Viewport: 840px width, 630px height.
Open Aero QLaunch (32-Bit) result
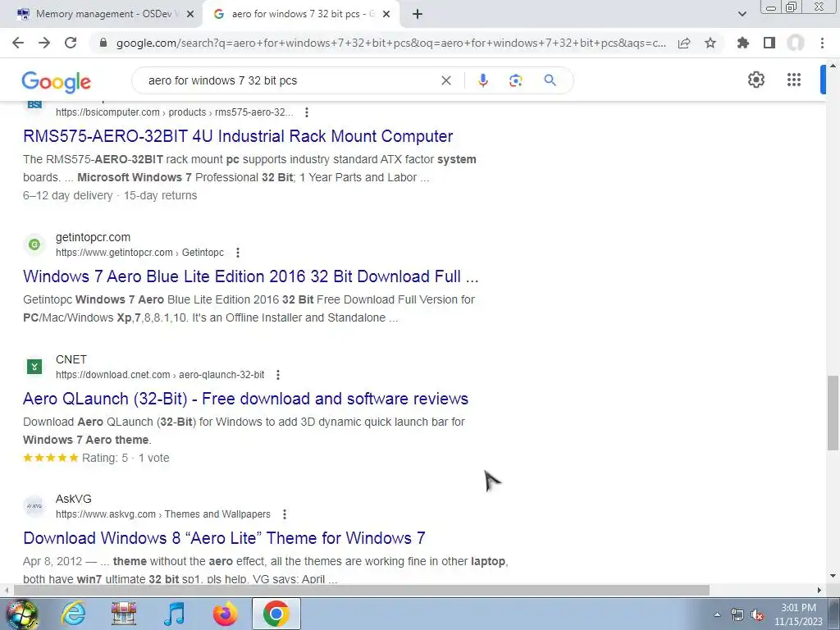[245, 399]
